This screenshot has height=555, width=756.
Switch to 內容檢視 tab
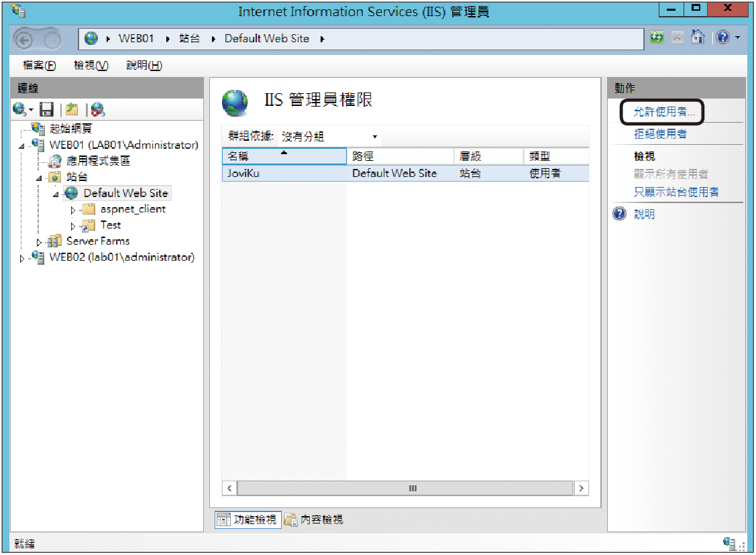click(x=314, y=519)
